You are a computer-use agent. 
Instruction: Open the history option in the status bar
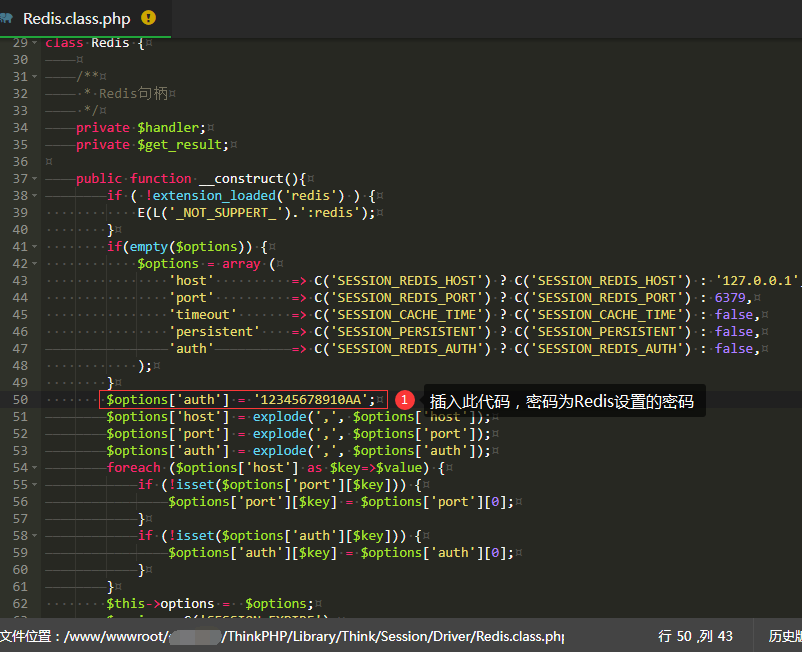(784, 636)
